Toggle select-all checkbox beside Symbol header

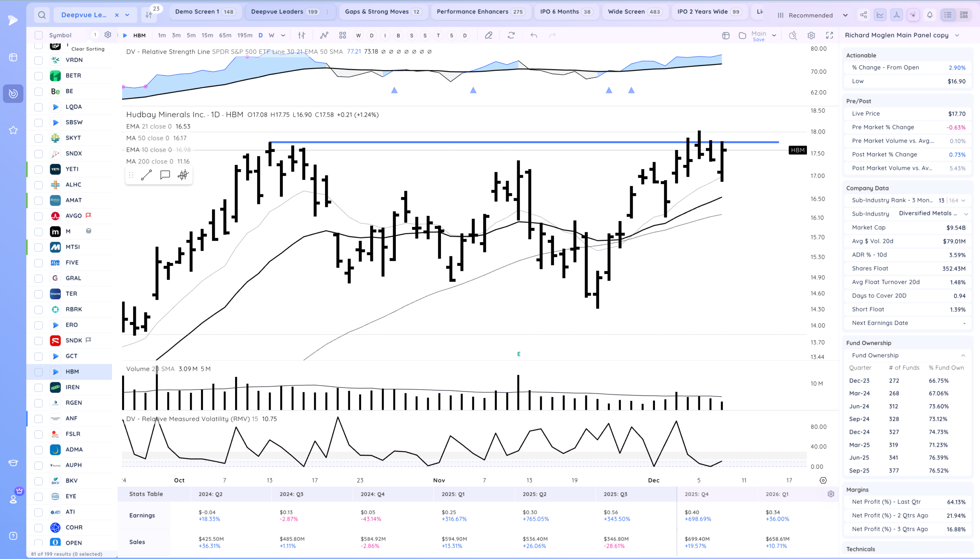(x=38, y=35)
